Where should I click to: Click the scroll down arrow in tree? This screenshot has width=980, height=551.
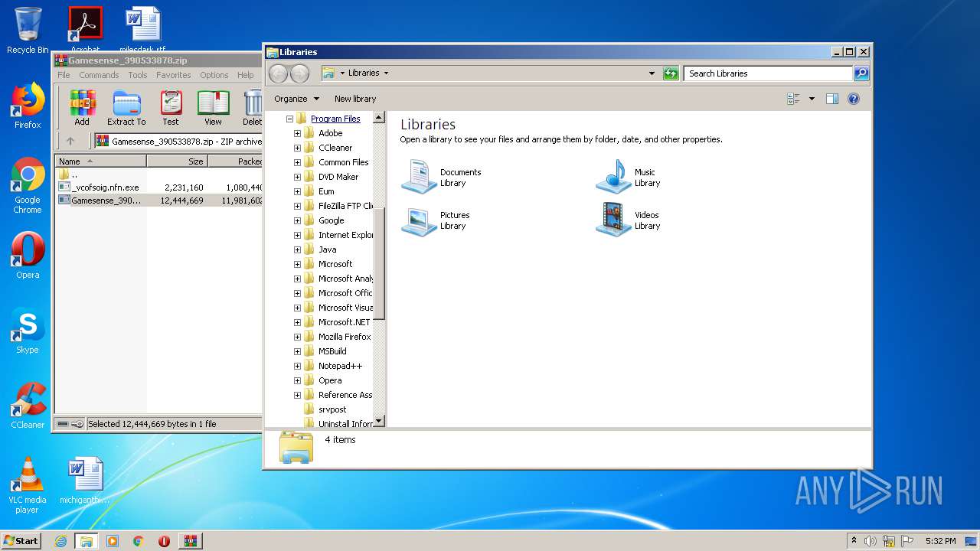(378, 421)
